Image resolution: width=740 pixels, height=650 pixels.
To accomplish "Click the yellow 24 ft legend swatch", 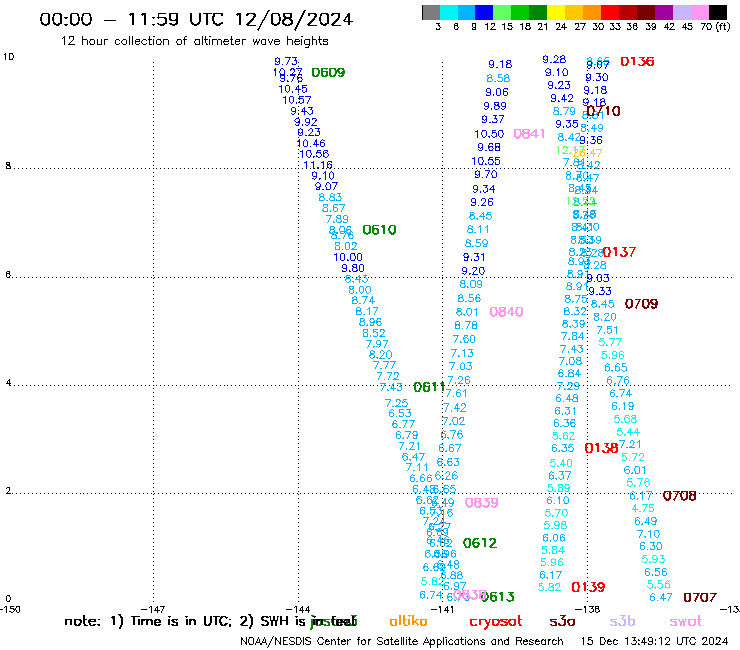I will pos(555,12).
